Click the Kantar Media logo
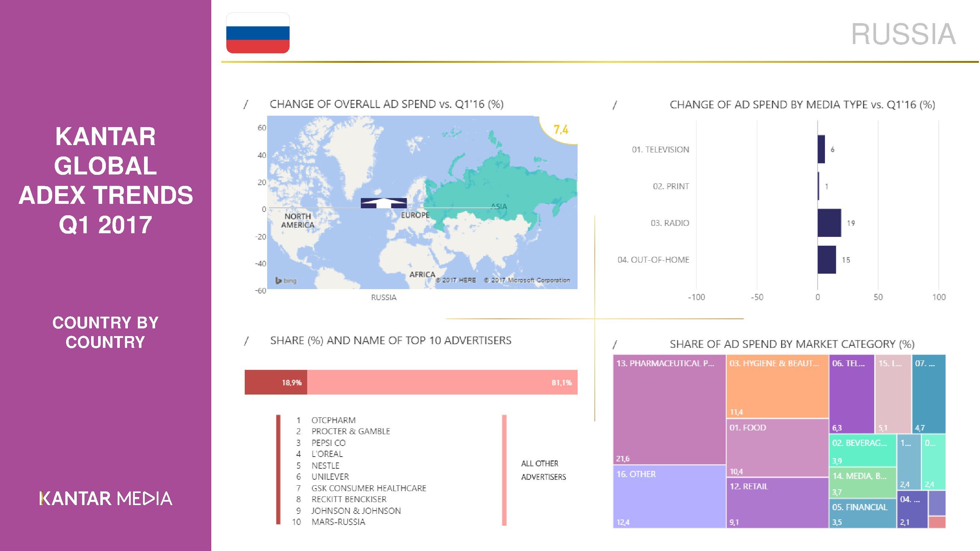980x551 pixels. pos(106,498)
